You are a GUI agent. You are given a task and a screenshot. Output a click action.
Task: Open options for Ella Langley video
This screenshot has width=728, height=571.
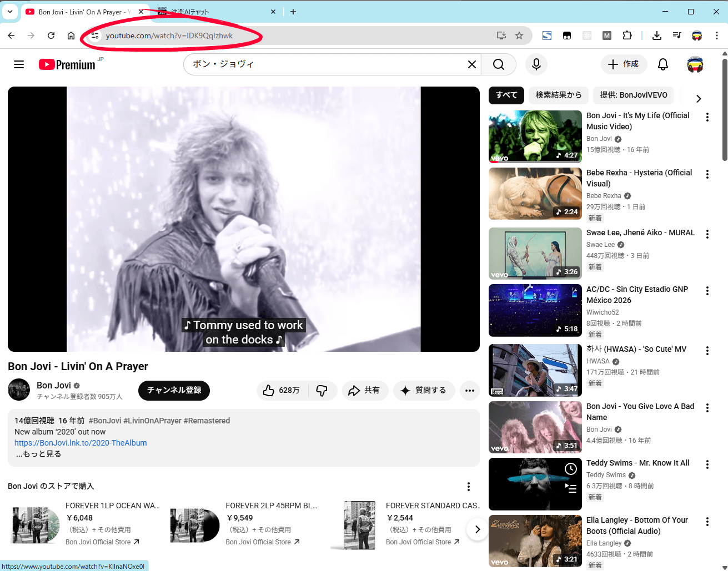707,522
